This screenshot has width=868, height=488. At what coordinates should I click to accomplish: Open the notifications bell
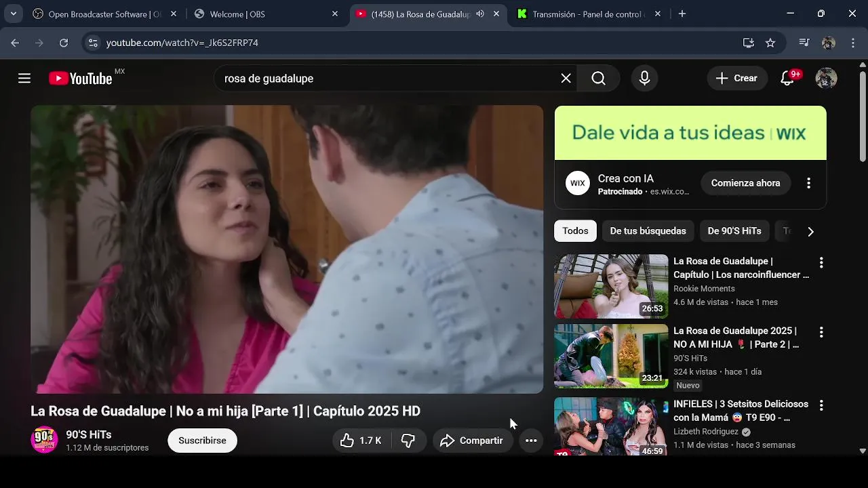787,79
